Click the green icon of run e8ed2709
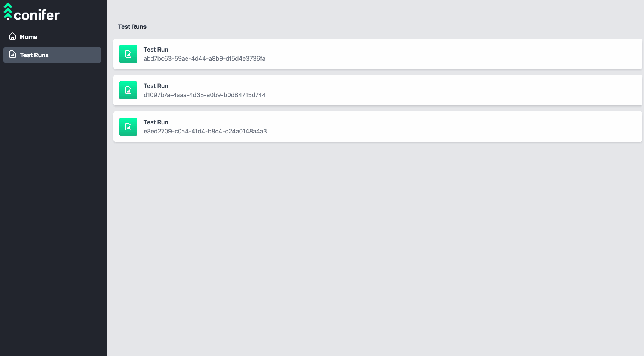Screen dimensions: 644x356 click(x=128, y=127)
